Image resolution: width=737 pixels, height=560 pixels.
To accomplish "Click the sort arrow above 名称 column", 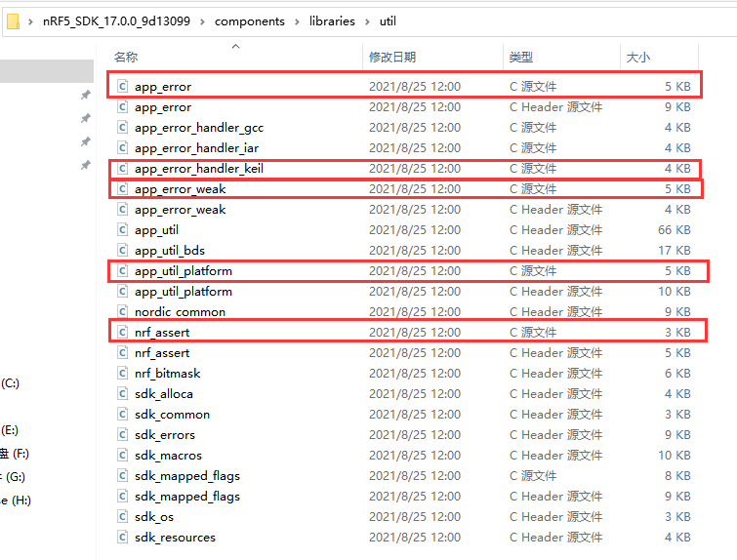I will point(236,46).
